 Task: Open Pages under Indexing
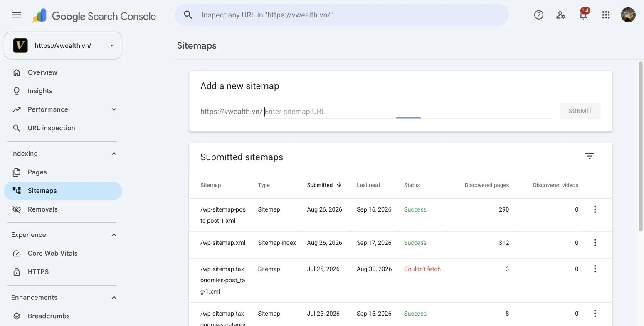point(63,172)
